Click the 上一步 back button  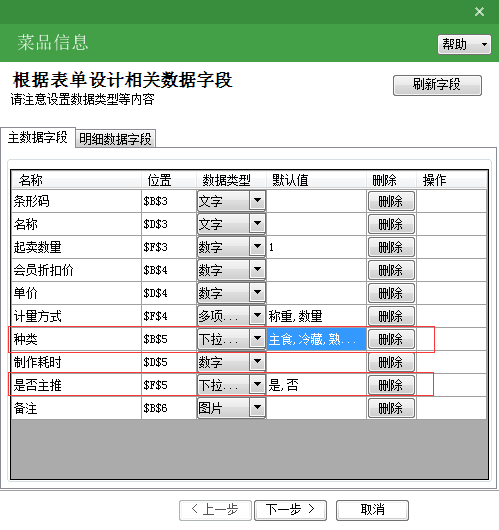tap(215, 510)
